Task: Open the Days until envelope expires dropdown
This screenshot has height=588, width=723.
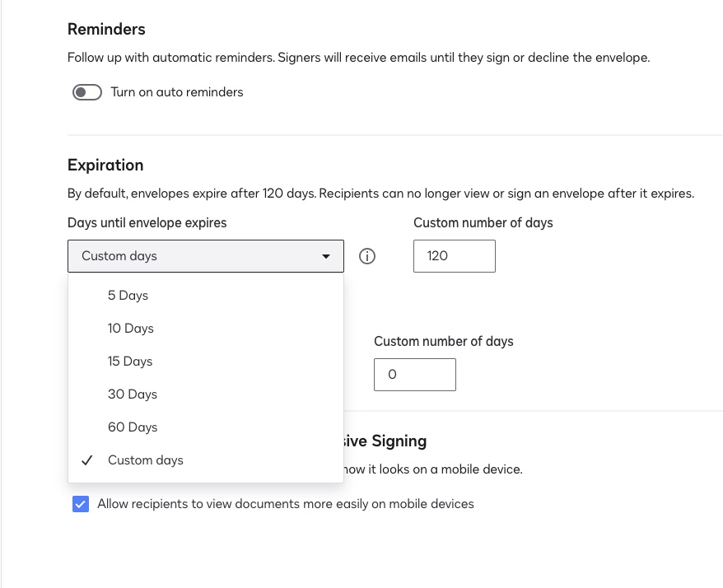Action: point(205,256)
